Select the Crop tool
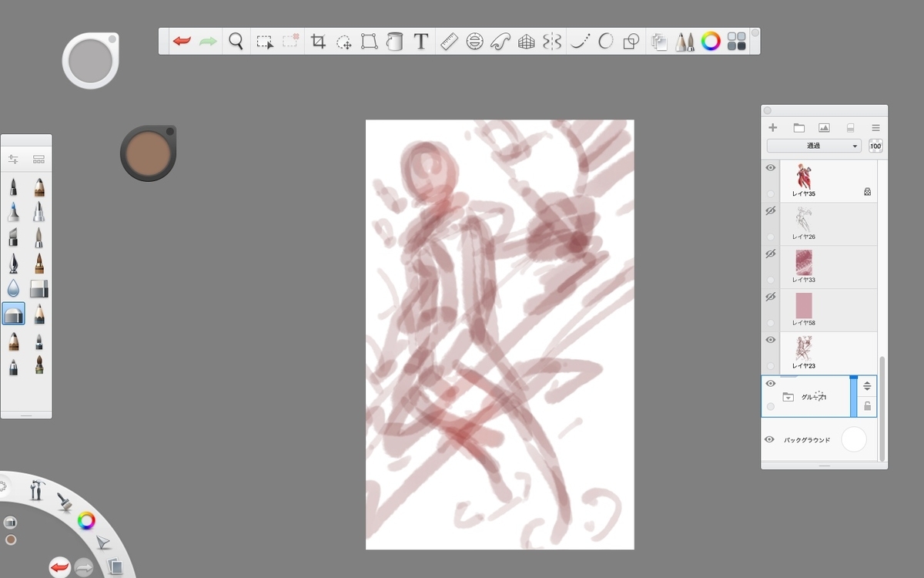Viewport: 924px width, 578px height. pyautogui.click(x=318, y=42)
